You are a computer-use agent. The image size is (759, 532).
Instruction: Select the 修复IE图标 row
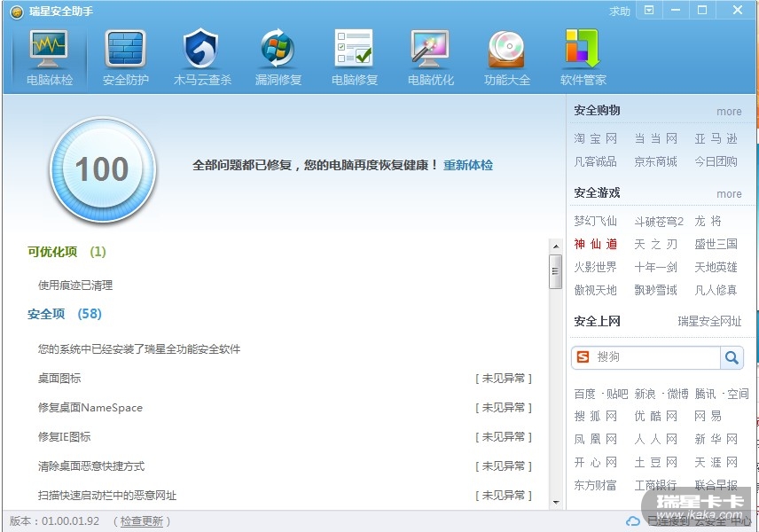285,436
